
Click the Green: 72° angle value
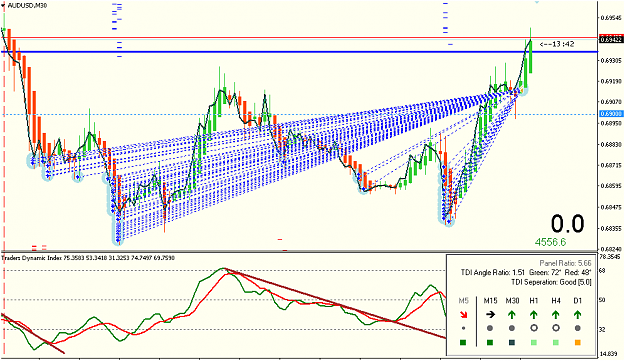pos(545,273)
